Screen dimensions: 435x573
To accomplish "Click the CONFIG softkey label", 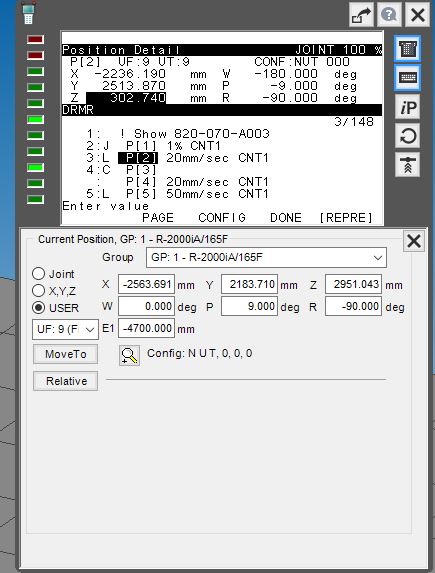I will [x=222, y=218].
